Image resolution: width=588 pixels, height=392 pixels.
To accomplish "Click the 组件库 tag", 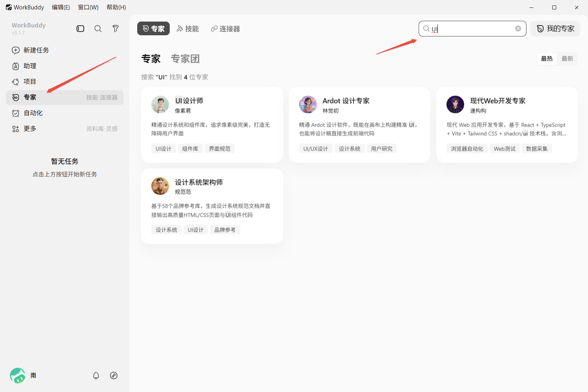I will (x=190, y=149).
